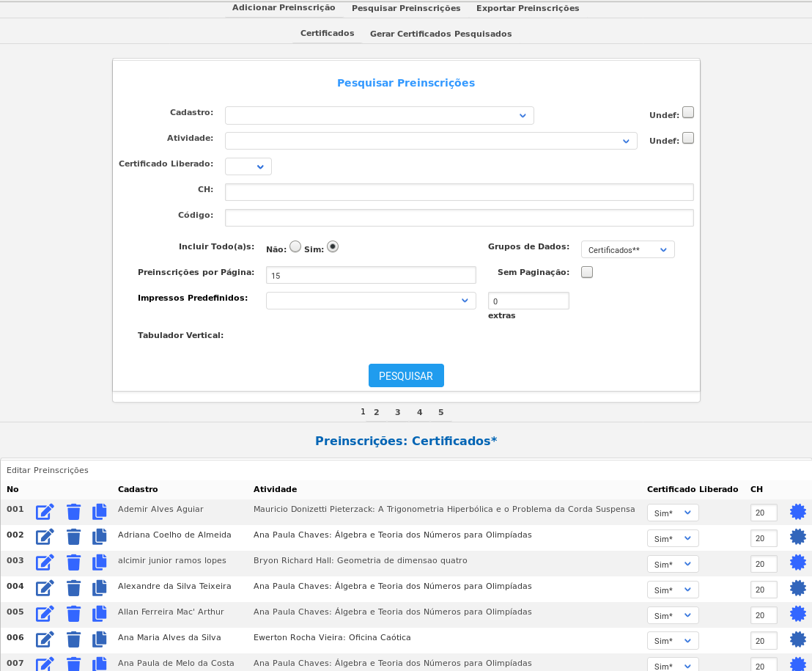Delete row 006 Ana Maria Alves da Silva
This screenshot has width=812, height=671.
click(73, 640)
